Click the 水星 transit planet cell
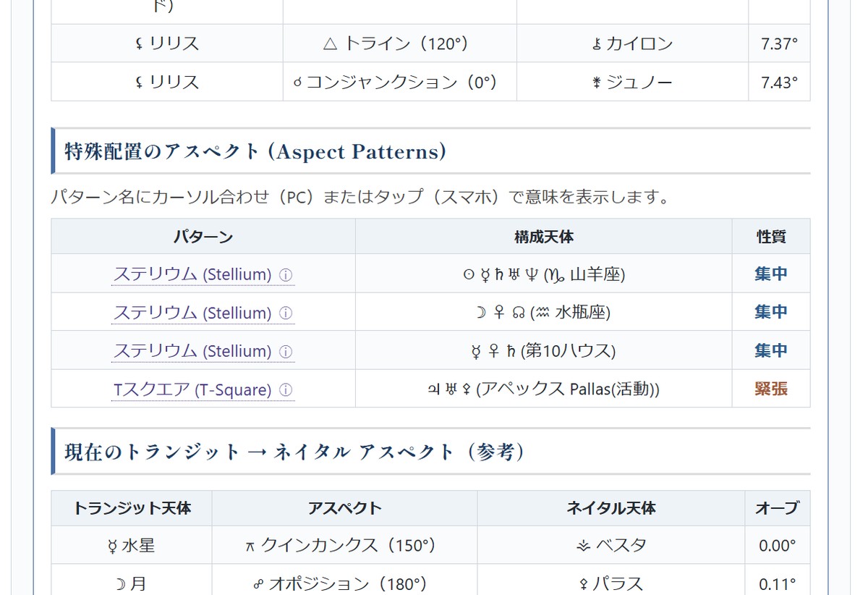 (x=132, y=545)
